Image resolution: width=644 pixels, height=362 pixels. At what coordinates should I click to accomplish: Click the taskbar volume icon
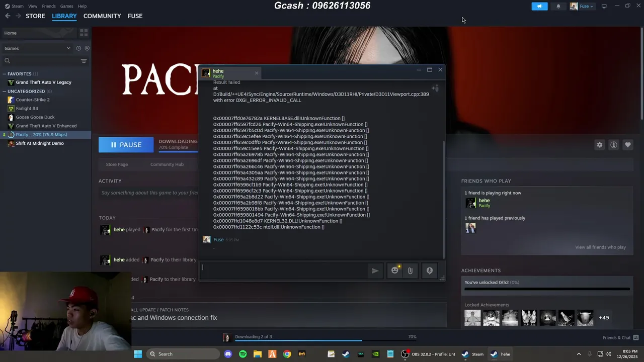coord(608,354)
